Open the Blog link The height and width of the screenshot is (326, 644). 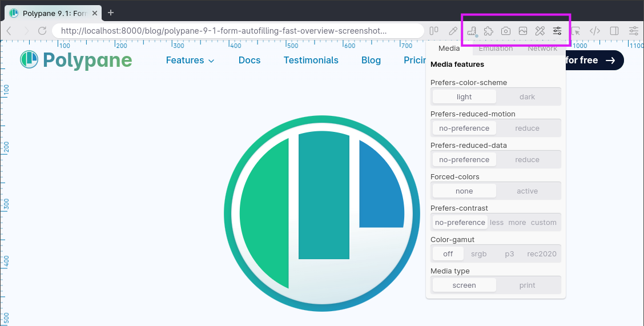[x=371, y=61]
